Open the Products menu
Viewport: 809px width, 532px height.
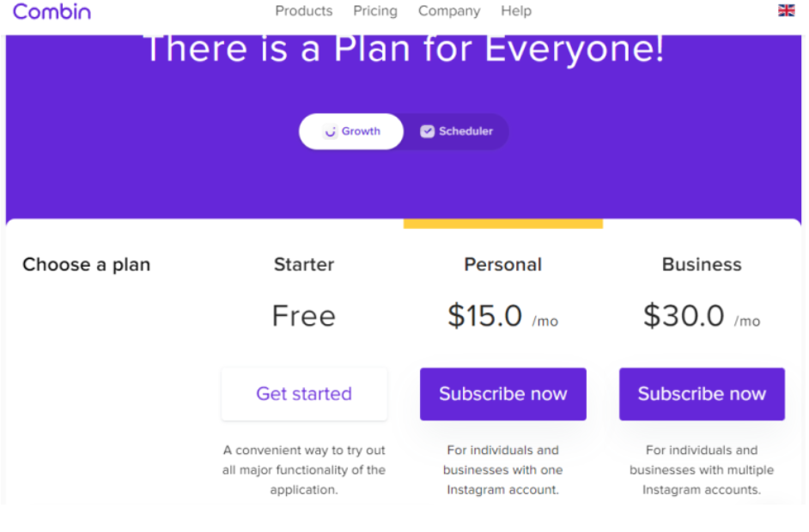[x=304, y=11]
